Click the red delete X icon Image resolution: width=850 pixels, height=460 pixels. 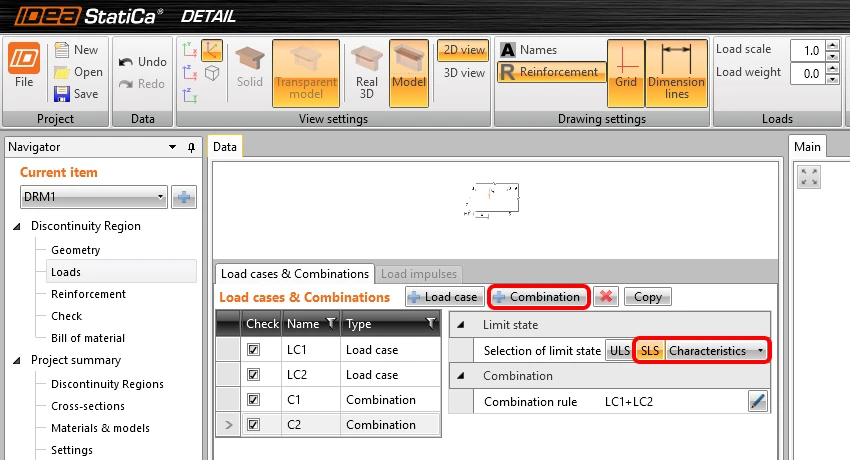pyautogui.click(x=606, y=297)
